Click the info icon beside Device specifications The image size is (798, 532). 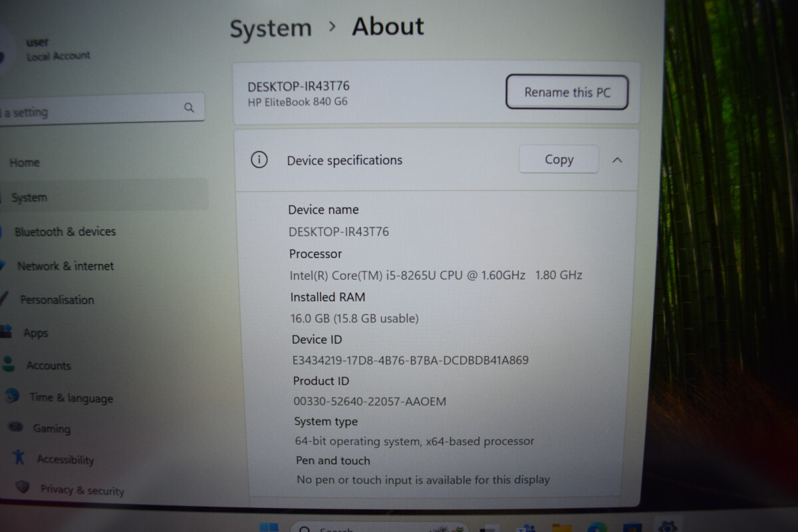tap(259, 160)
